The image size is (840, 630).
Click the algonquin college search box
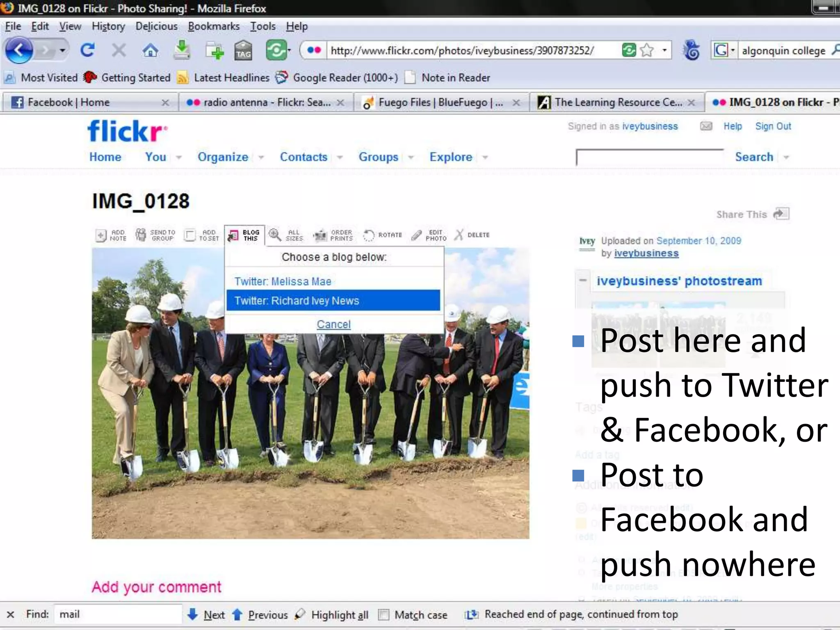[x=783, y=50]
